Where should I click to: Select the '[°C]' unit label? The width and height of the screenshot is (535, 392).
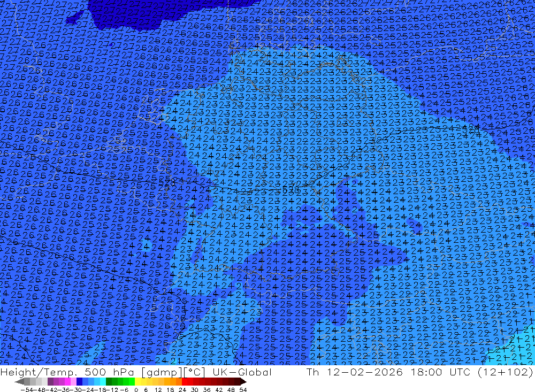tap(195, 373)
